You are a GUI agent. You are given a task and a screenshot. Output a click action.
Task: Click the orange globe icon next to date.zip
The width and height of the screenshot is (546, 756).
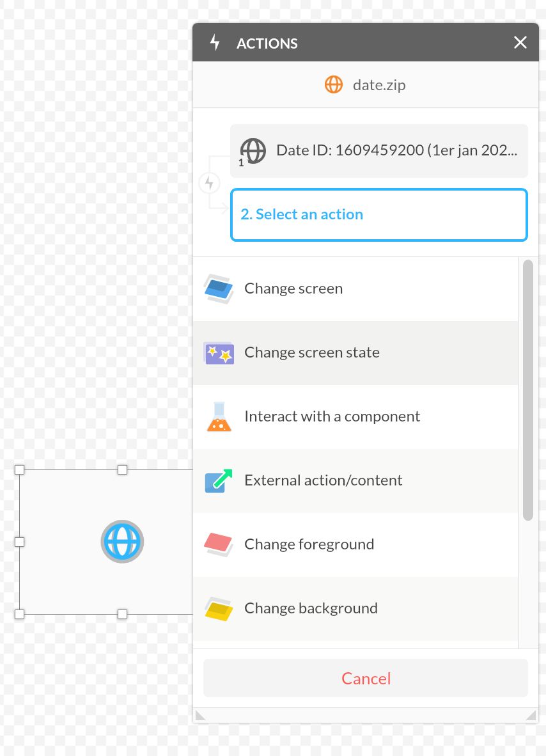pyautogui.click(x=334, y=84)
